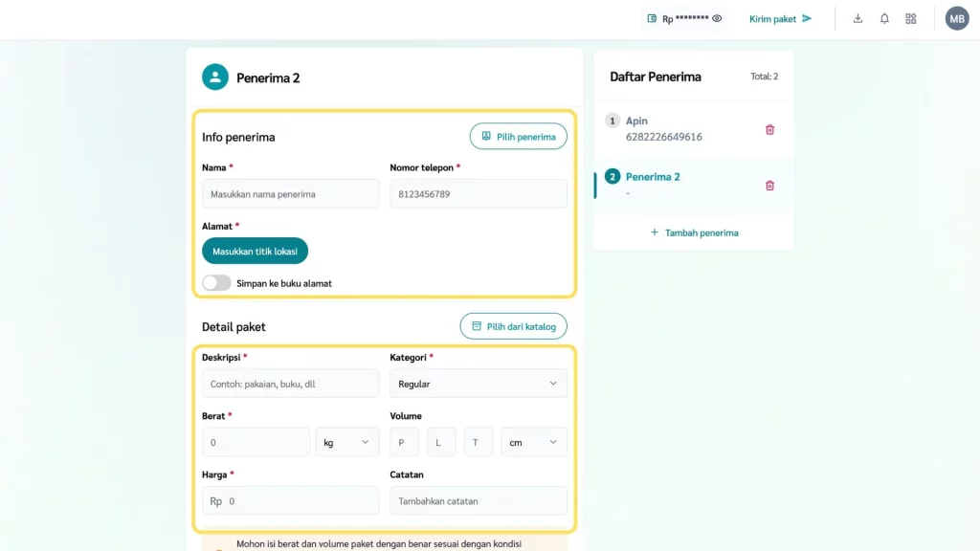Click the MB profile avatar
Viewport: 980px width, 551px height.
pyautogui.click(x=957, y=18)
